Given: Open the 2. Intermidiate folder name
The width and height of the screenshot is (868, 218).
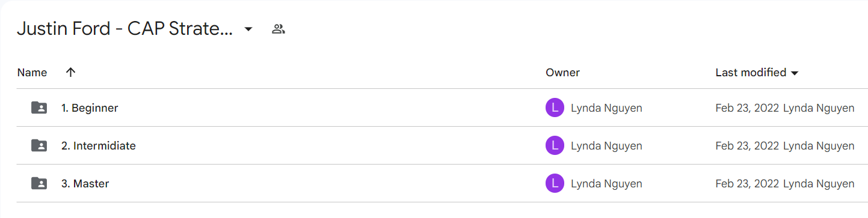Looking at the screenshot, I should 99,145.
